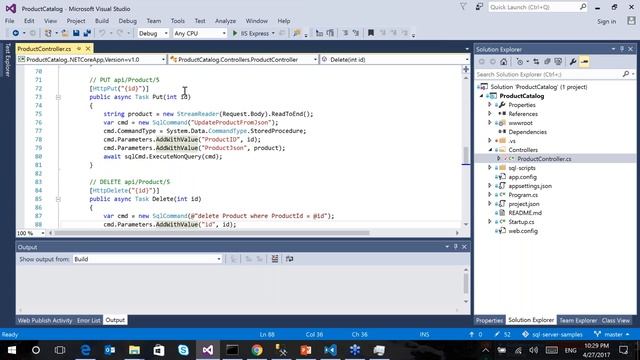Toggle auto-hide pin on Solution Explorer
The width and height of the screenshot is (640, 360).
click(x=622, y=49)
